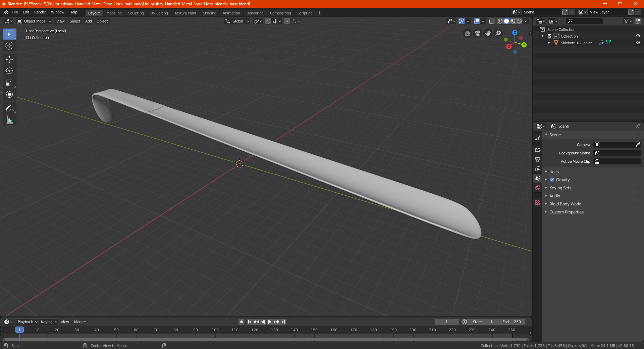Select the Move tool
The width and height of the screenshot is (644, 349).
9,59
